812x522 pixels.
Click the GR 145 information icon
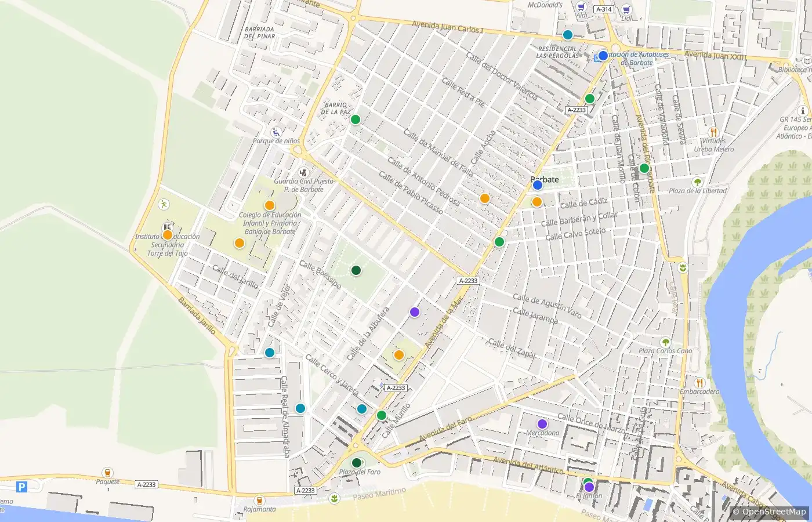(x=803, y=111)
